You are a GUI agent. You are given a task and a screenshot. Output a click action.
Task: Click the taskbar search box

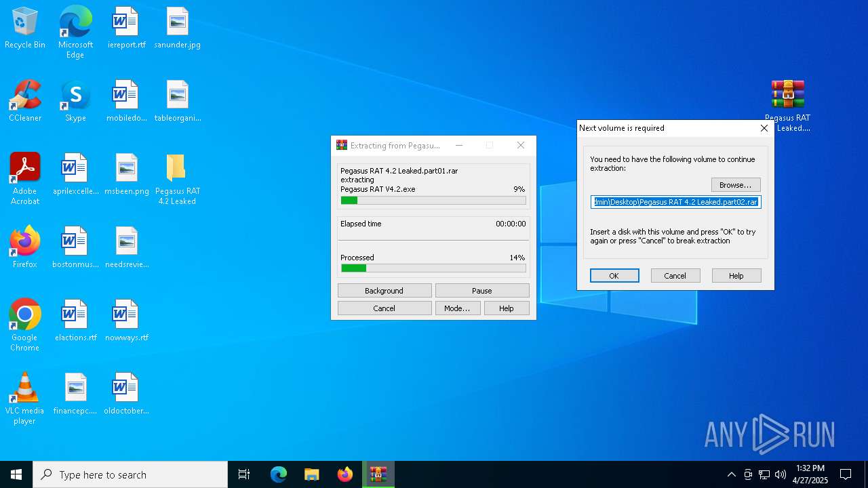tap(130, 474)
